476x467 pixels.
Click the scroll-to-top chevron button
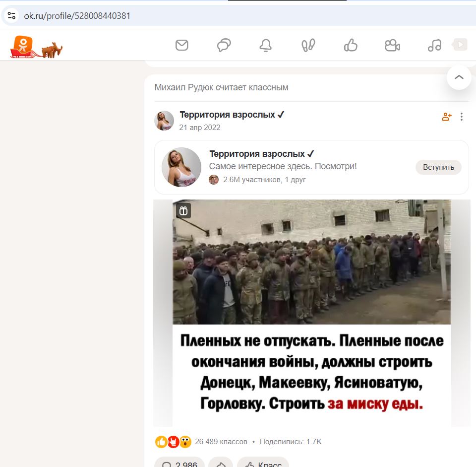pyautogui.click(x=459, y=77)
